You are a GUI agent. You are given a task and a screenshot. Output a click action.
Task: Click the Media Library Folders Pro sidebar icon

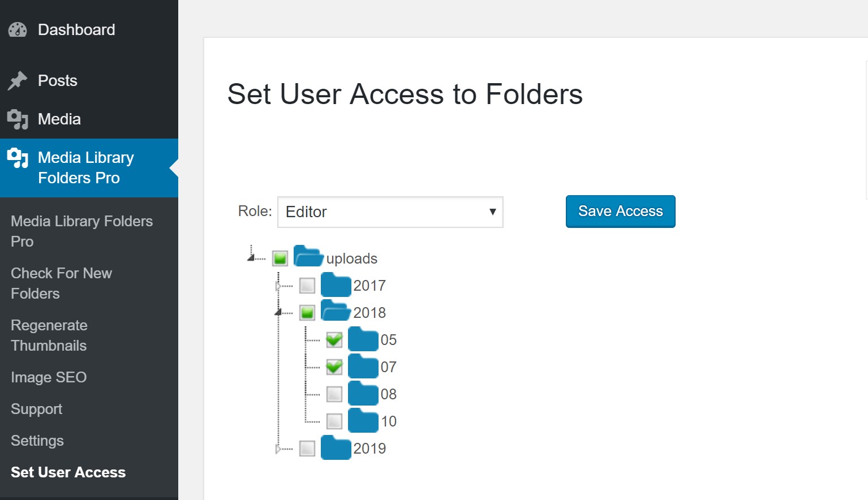(17, 158)
